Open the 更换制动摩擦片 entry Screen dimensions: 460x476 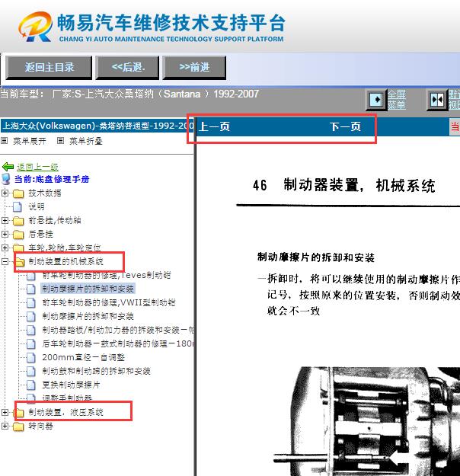[71, 385]
